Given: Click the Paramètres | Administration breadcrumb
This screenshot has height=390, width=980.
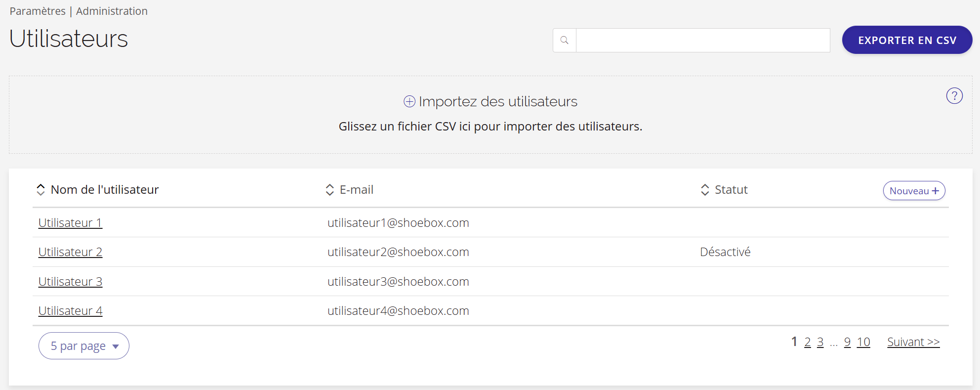Looking at the screenshot, I should click(79, 11).
